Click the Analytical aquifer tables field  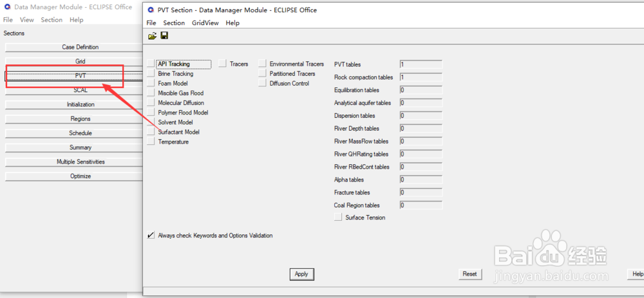click(x=421, y=102)
